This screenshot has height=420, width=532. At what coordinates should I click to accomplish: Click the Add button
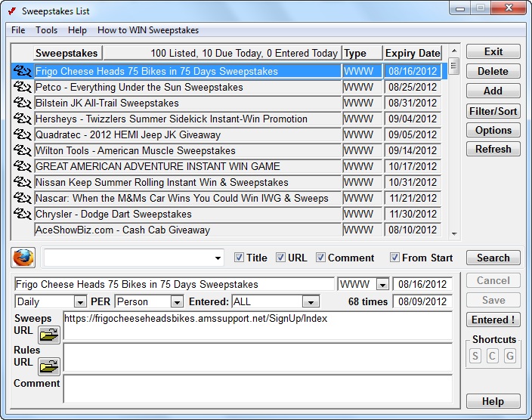493,91
